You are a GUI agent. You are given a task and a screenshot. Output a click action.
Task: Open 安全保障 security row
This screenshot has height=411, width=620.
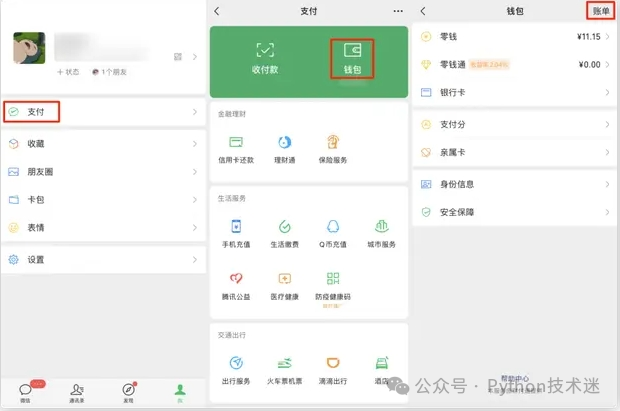(x=514, y=212)
